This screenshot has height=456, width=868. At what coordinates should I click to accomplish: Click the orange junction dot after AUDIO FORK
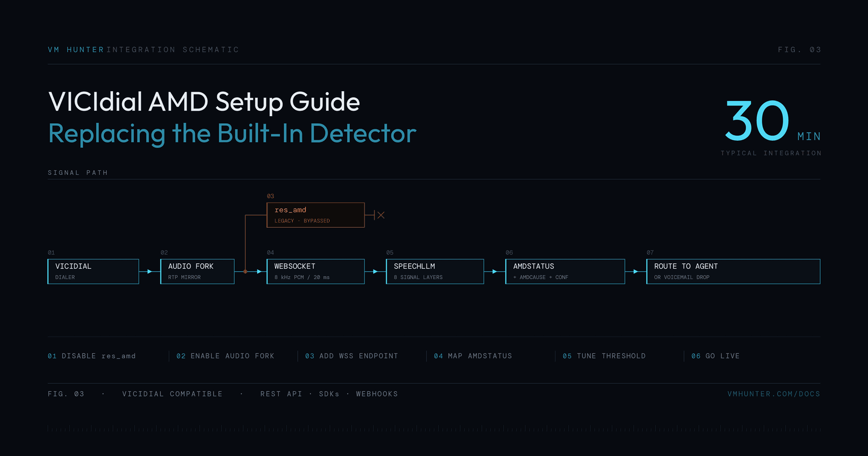click(x=245, y=271)
